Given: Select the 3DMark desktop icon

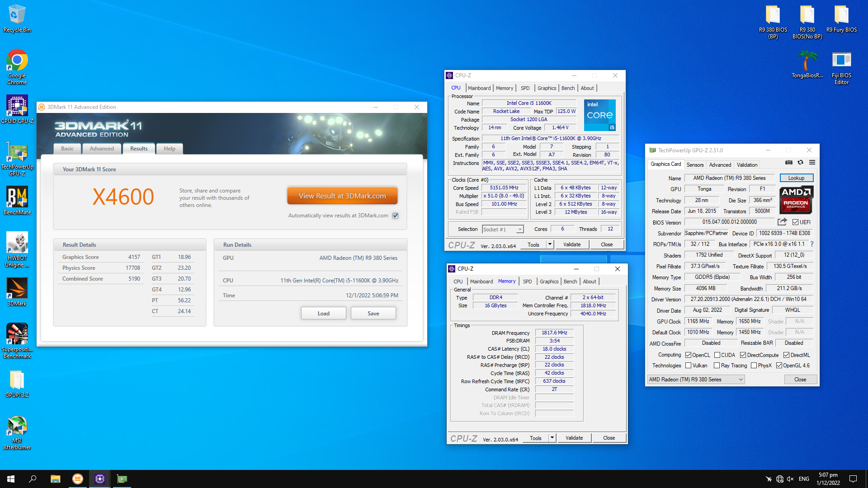Looking at the screenshot, I should tap(17, 292).
